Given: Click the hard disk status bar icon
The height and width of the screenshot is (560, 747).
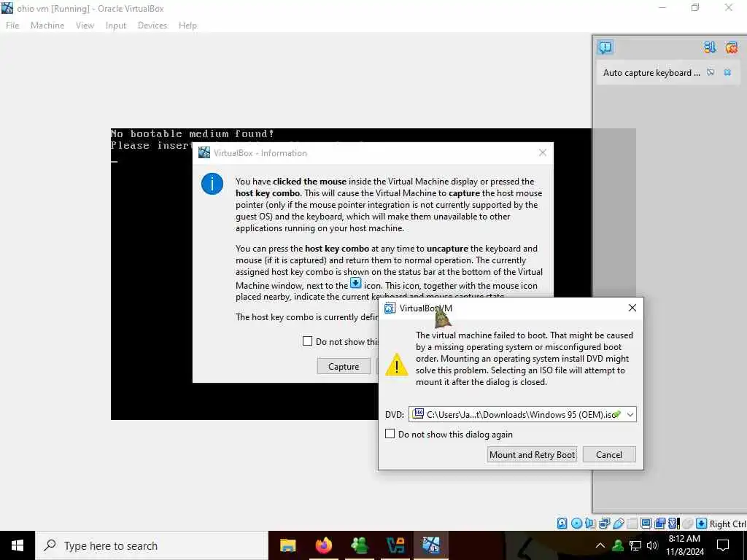Looking at the screenshot, I should point(562,524).
